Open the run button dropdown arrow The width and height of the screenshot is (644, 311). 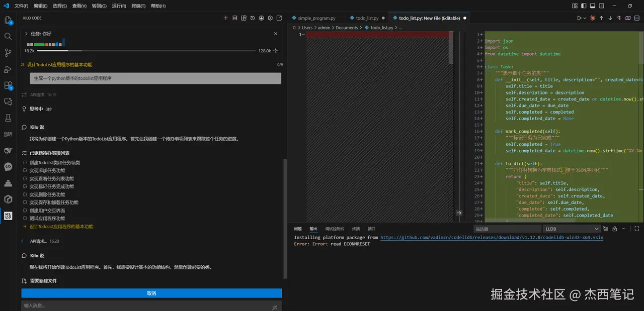point(585,18)
